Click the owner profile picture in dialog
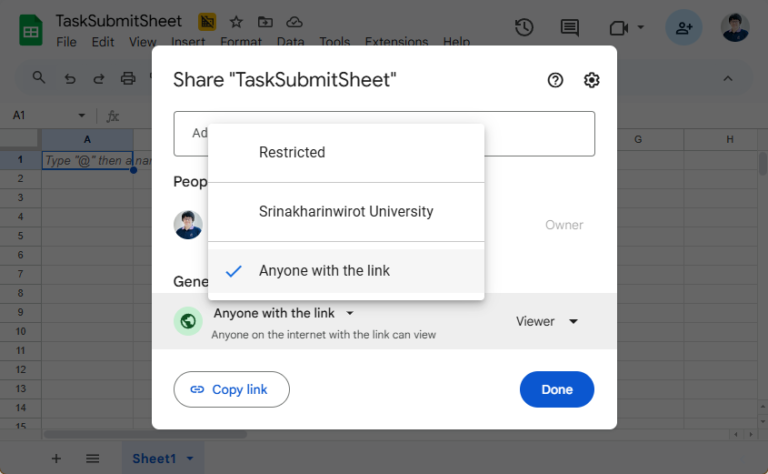Screen dimensions: 768x474 188,225
